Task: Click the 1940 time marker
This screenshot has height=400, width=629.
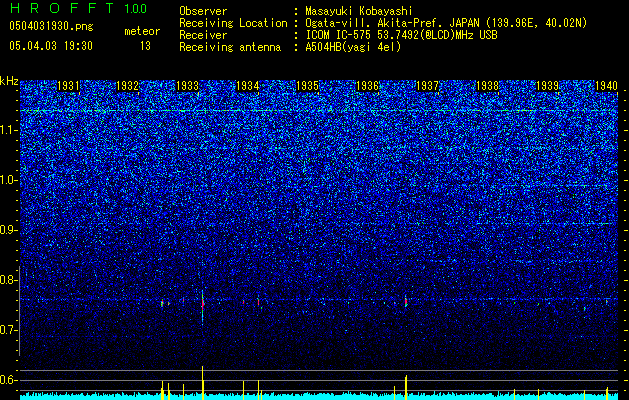Action: point(606,86)
